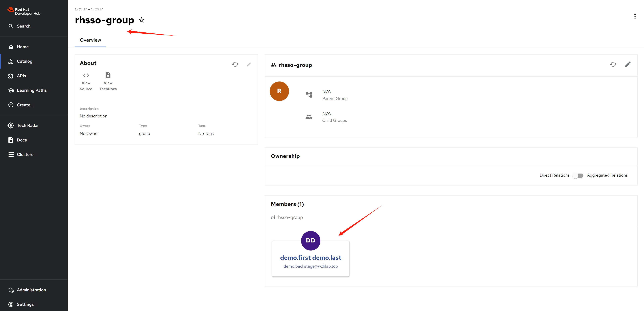Open View TechDocs icon
The image size is (644, 311).
pos(108,75)
